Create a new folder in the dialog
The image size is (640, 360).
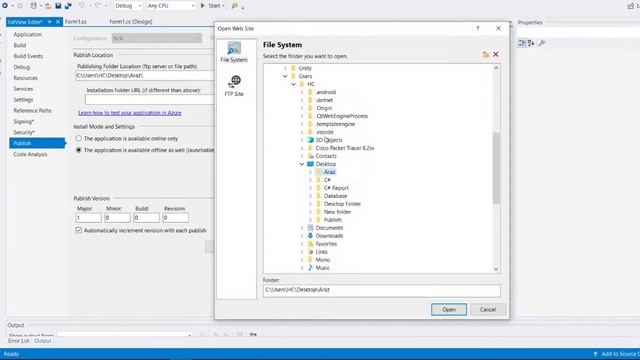click(486, 54)
